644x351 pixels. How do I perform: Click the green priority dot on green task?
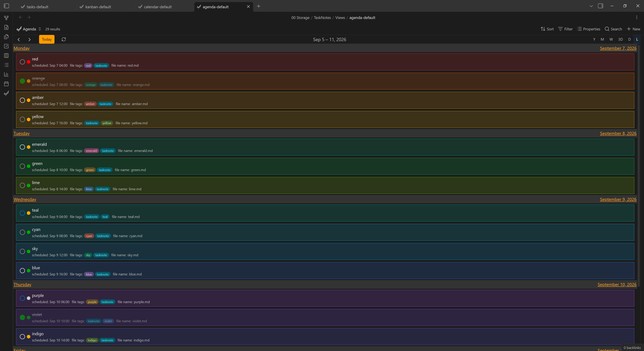29,166
